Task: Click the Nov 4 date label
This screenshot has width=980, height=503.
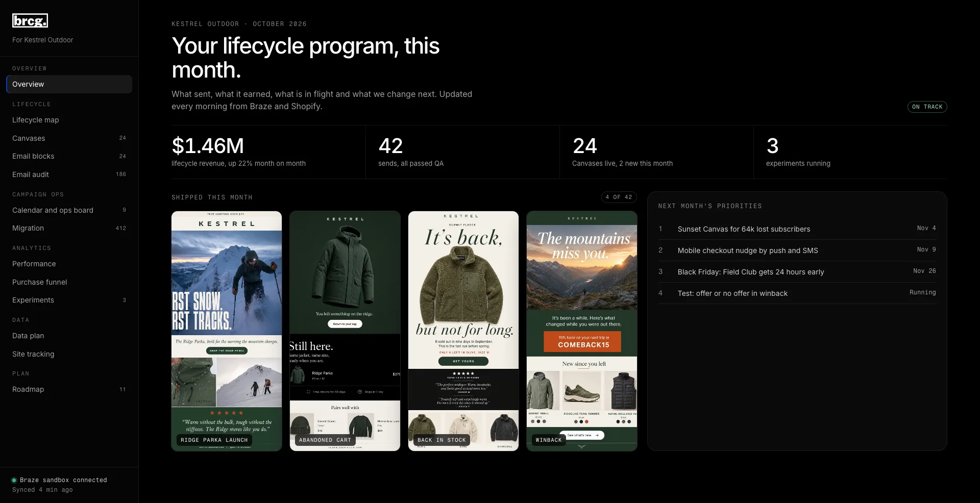Action: (x=926, y=228)
